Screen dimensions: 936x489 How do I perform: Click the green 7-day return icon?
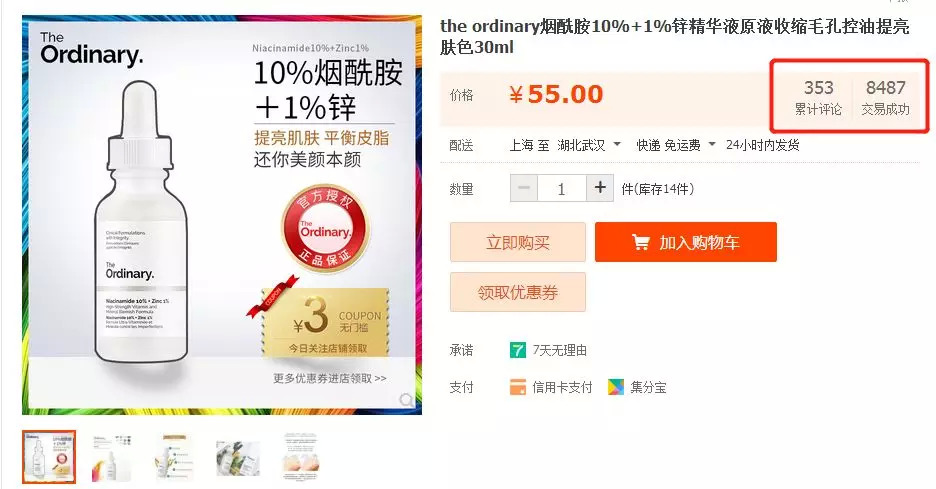pos(518,350)
